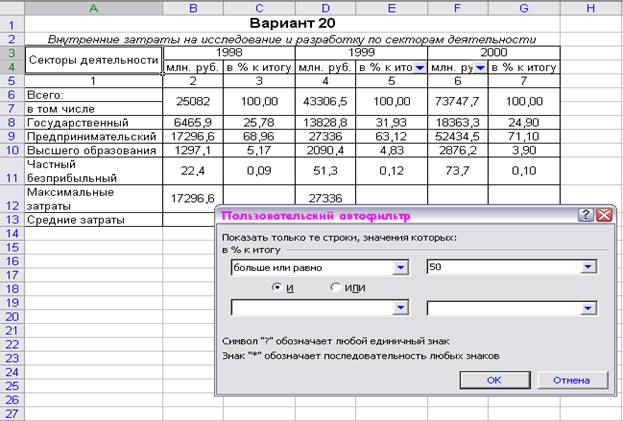Click the cell with value 1297,1
This screenshot has height=421, width=623.
tap(193, 151)
